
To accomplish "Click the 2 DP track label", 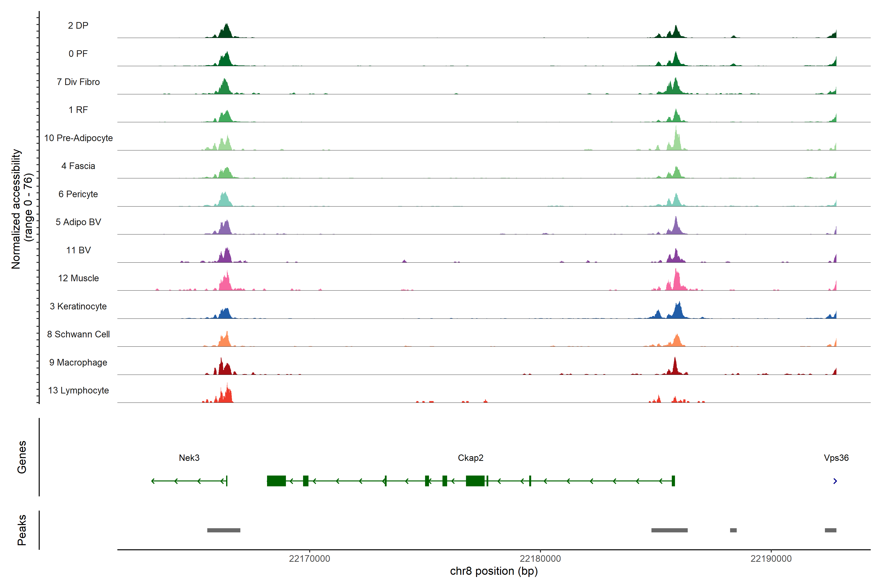I will coord(78,25).
